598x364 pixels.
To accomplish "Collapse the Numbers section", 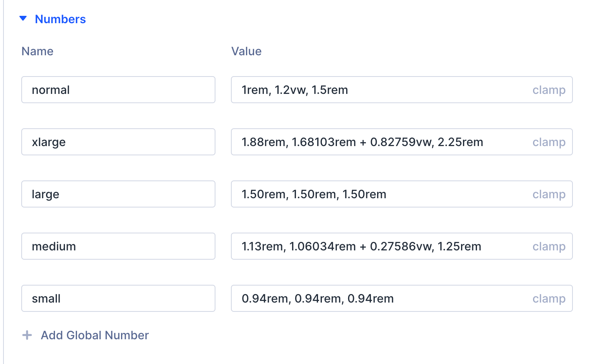I will click(x=23, y=18).
